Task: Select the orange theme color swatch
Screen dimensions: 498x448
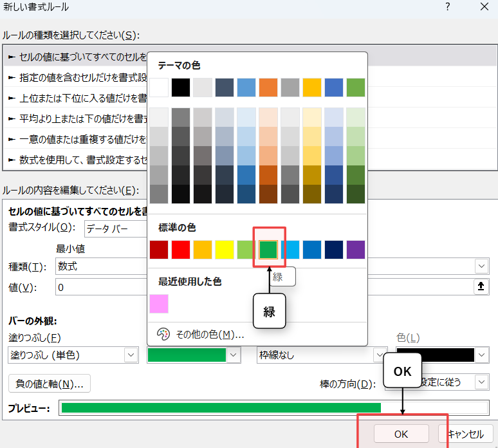Action: [268, 88]
